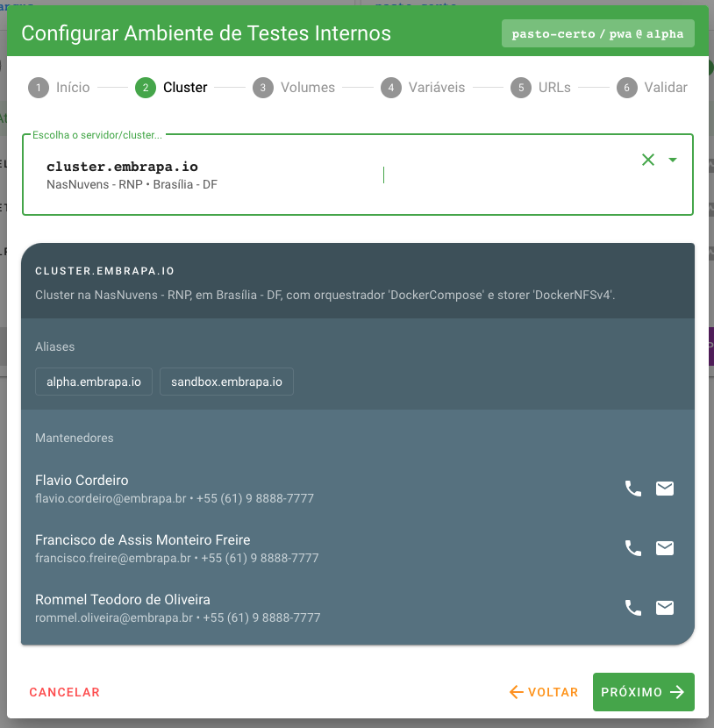
Task: Click the Mantenedores section label
Action: (x=75, y=439)
